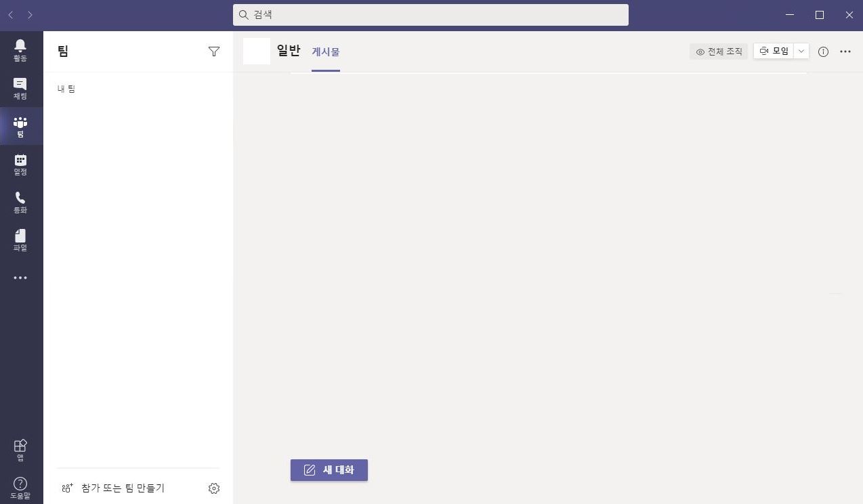Open more channel options ellipsis
The width and height of the screenshot is (863, 504).
pos(845,51)
